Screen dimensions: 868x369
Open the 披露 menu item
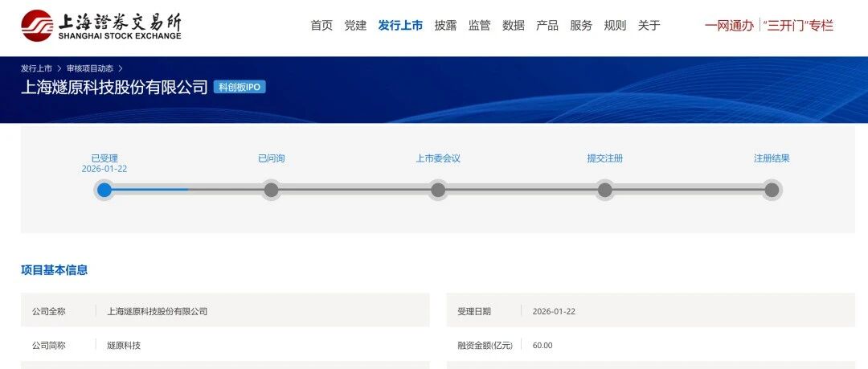point(445,26)
